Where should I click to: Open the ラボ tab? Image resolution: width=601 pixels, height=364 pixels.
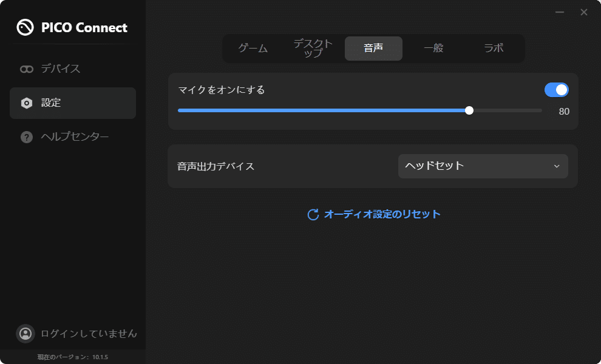point(494,49)
